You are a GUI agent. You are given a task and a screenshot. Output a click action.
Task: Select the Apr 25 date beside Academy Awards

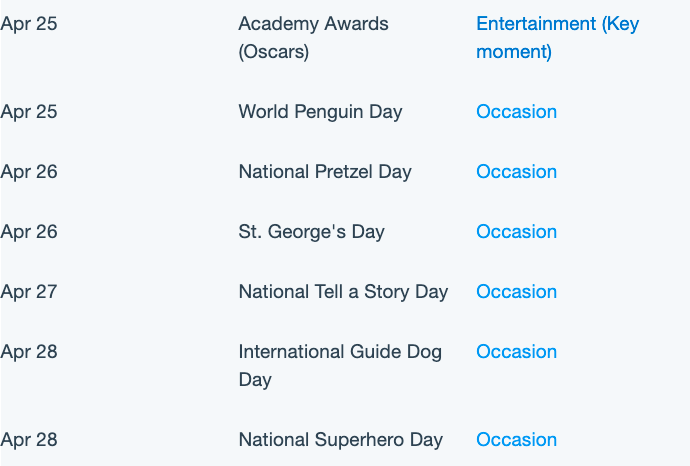click(x=29, y=24)
